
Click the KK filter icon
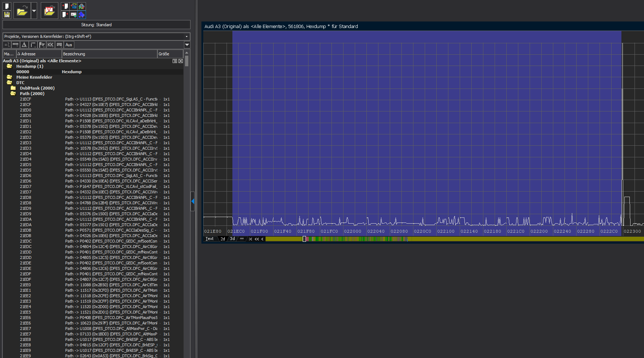50,45
